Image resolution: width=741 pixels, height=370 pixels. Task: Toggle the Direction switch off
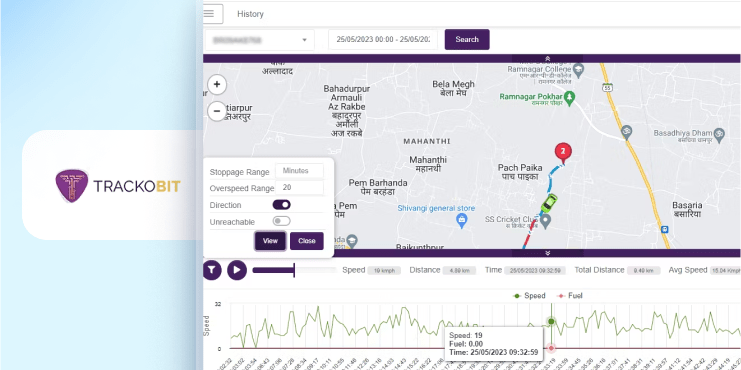click(x=282, y=205)
